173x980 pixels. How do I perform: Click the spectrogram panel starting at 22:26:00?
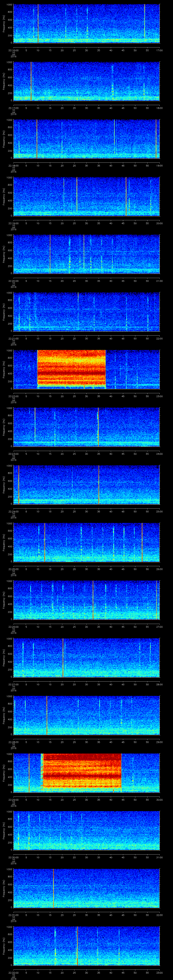[x=87, y=600]
